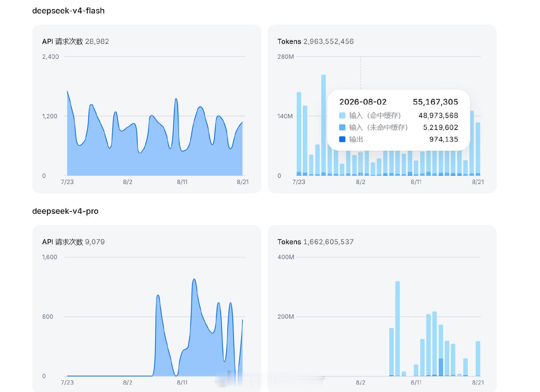This screenshot has height=392, width=540.
Task: Click 8/11 on the flash Tokens chart axis
Action: tap(416, 182)
